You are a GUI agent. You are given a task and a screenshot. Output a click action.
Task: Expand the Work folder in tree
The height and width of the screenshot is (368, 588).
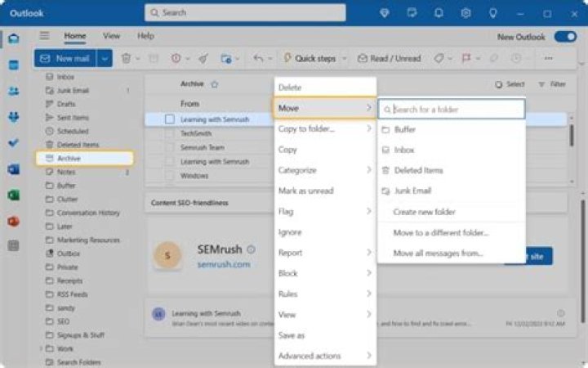(x=41, y=349)
